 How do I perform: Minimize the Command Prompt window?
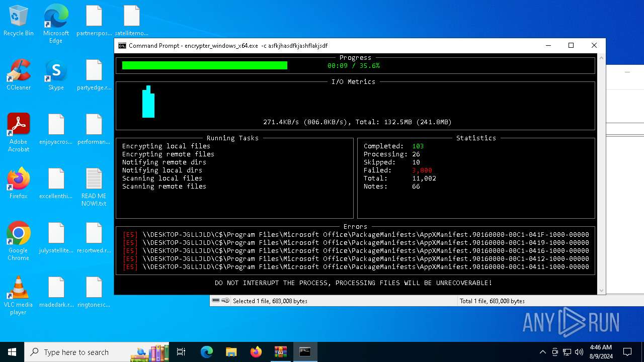pyautogui.click(x=548, y=46)
